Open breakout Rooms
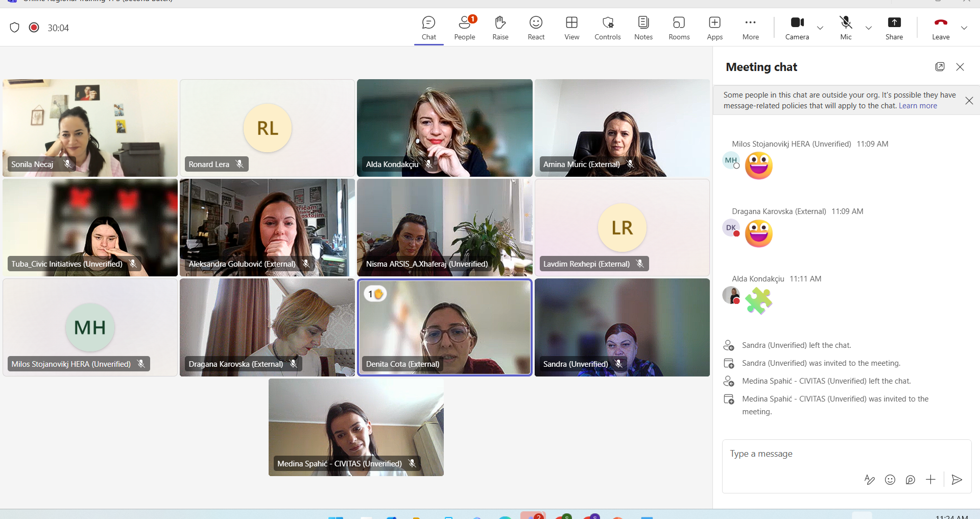 (x=679, y=28)
